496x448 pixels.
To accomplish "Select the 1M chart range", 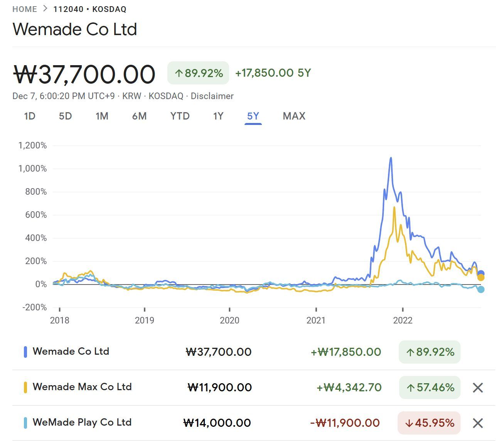I will click(x=102, y=116).
